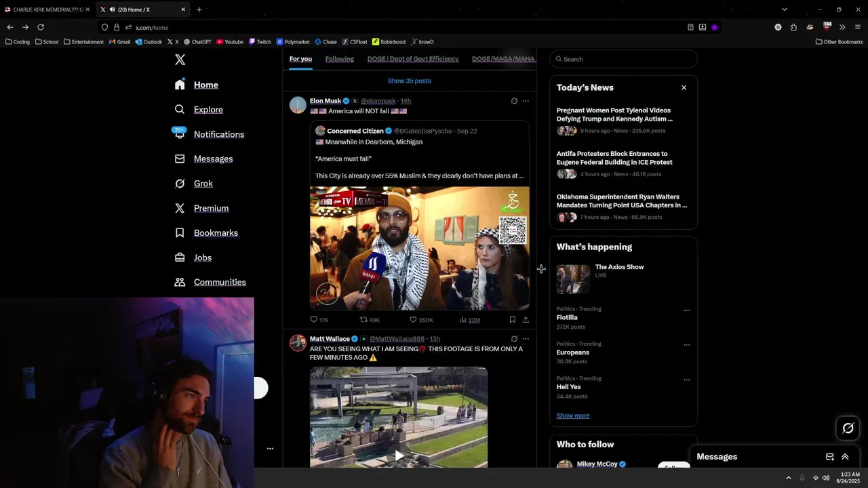Open the browser extensions puzzle icon
The image size is (868, 488).
pyautogui.click(x=793, y=27)
